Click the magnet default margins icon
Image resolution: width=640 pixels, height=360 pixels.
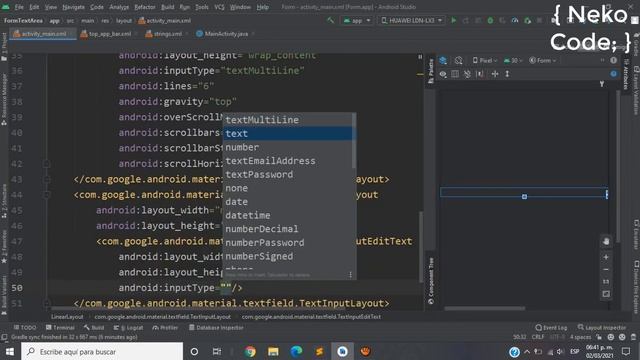click(x=480, y=74)
